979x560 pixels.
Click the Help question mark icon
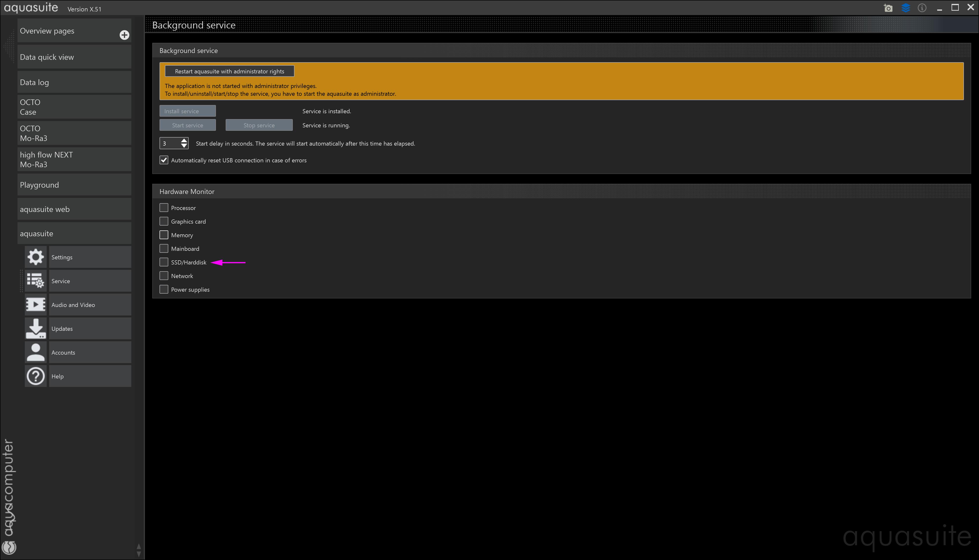(36, 376)
